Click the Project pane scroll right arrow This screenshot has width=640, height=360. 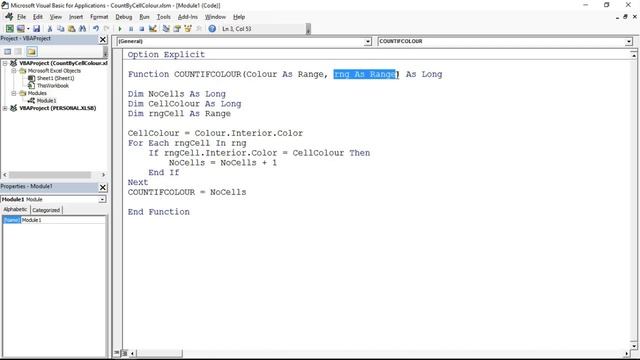click(103, 175)
